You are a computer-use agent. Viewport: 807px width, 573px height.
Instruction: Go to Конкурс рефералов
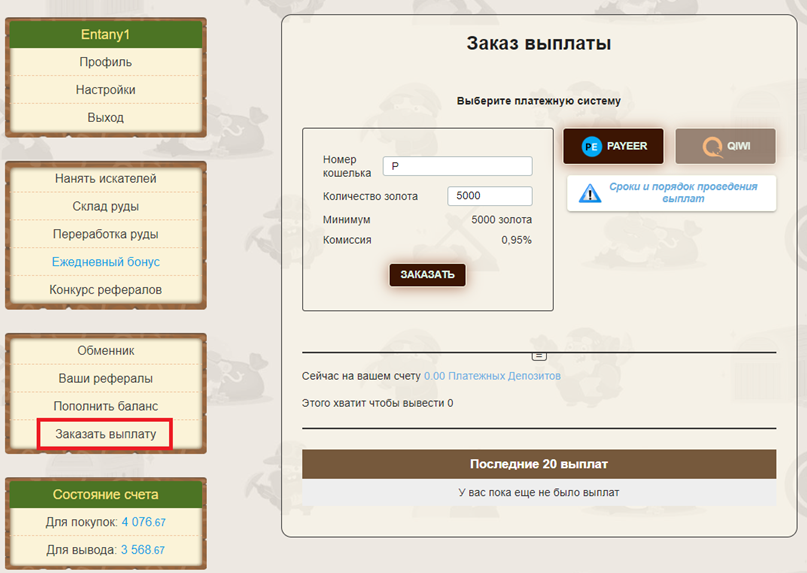point(106,290)
